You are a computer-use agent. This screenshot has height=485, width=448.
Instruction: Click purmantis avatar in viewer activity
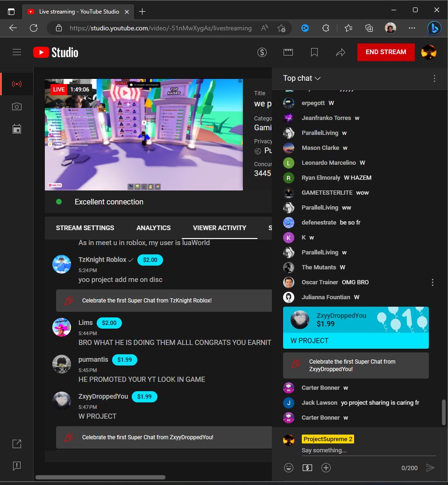[x=62, y=364]
